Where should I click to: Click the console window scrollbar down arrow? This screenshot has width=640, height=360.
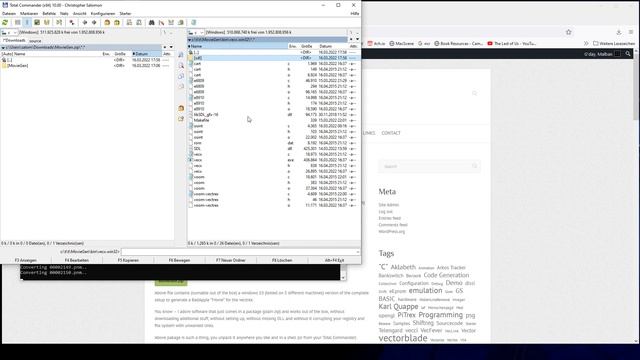[x=343, y=278]
